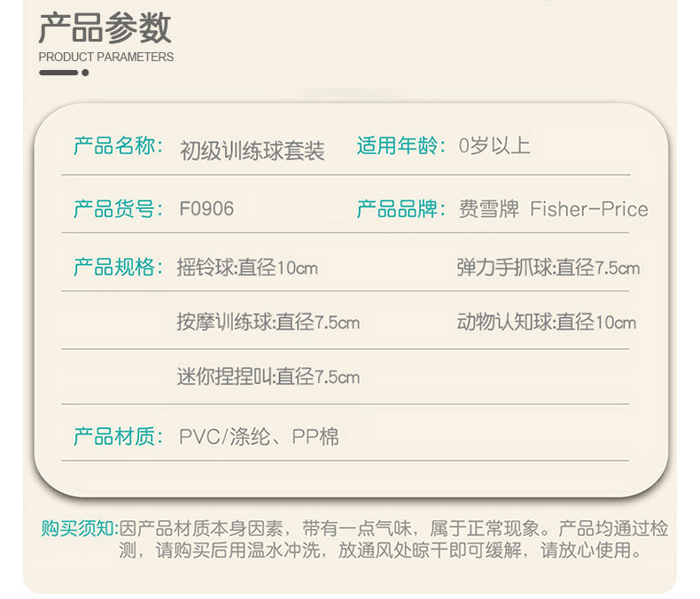The image size is (700, 599).
Task: Select the 产品名称 label
Action: (119, 146)
